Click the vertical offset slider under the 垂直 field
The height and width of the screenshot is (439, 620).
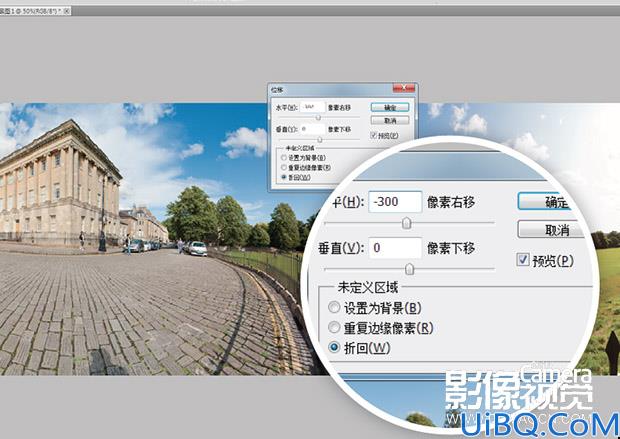coord(320,140)
